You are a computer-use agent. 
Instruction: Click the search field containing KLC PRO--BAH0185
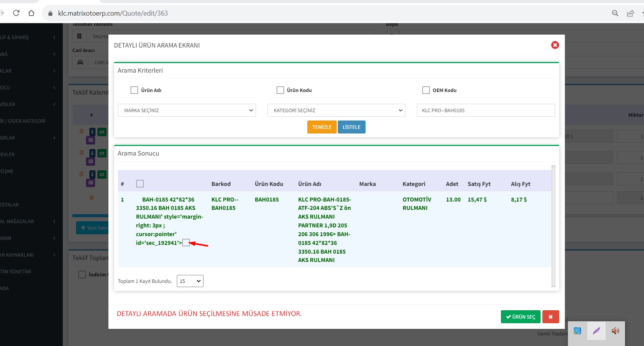(486, 110)
